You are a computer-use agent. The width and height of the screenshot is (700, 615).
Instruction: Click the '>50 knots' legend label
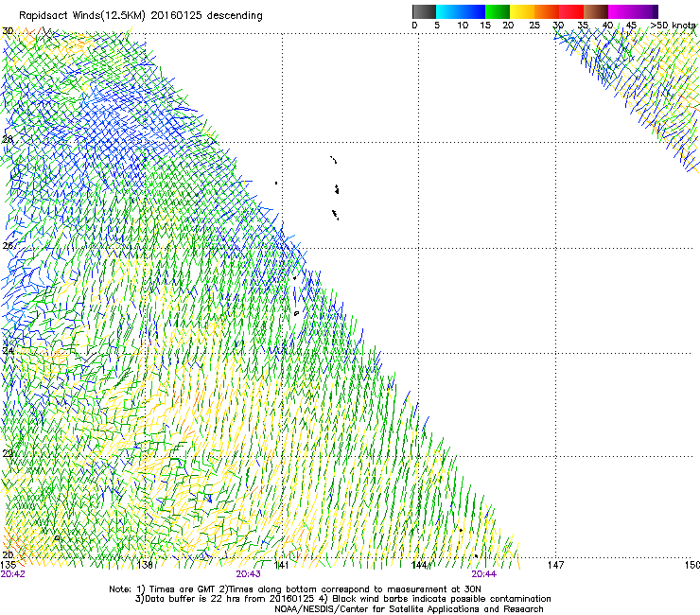(x=674, y=26)
